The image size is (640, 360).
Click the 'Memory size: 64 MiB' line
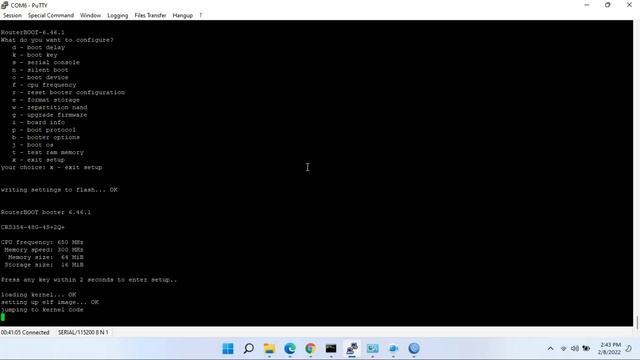pos(46,258)
